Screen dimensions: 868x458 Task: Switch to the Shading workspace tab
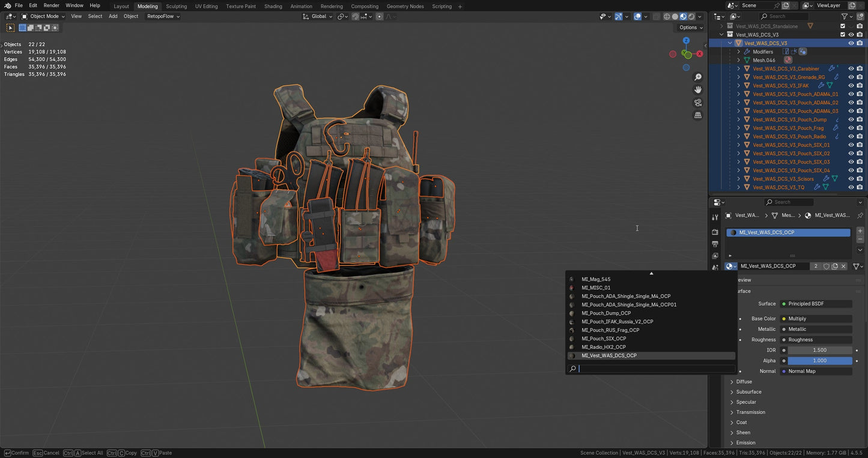point(273,6)
